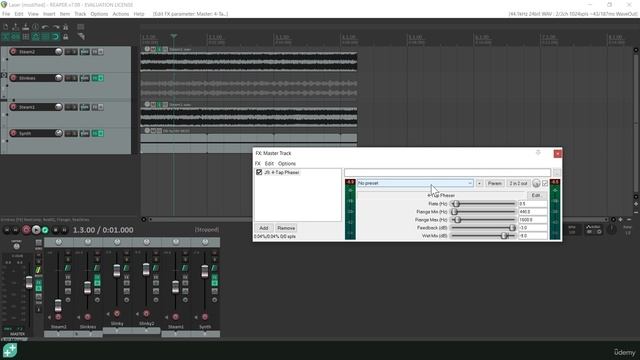The height and width of the screenshot is (360, 640).
Task: Open the Options menu in FX window
Action: (287, 163)
